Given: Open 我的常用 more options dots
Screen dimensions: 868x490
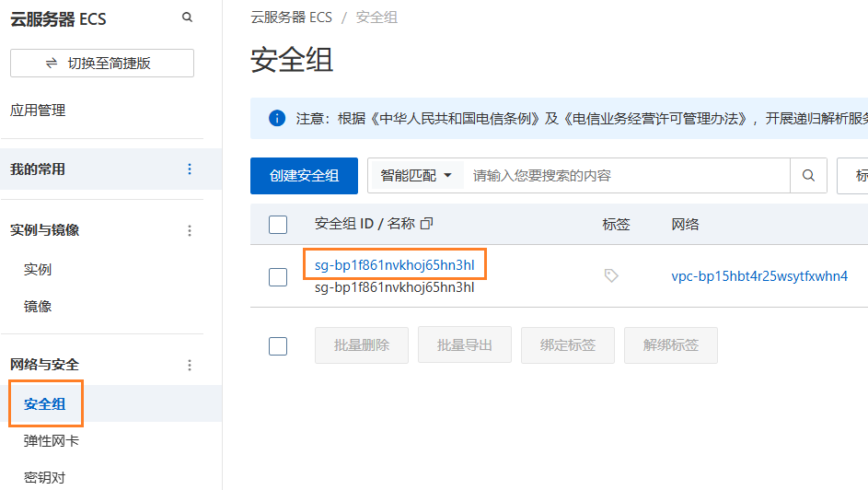Looking at the screenshot, I should pos(190,169).
